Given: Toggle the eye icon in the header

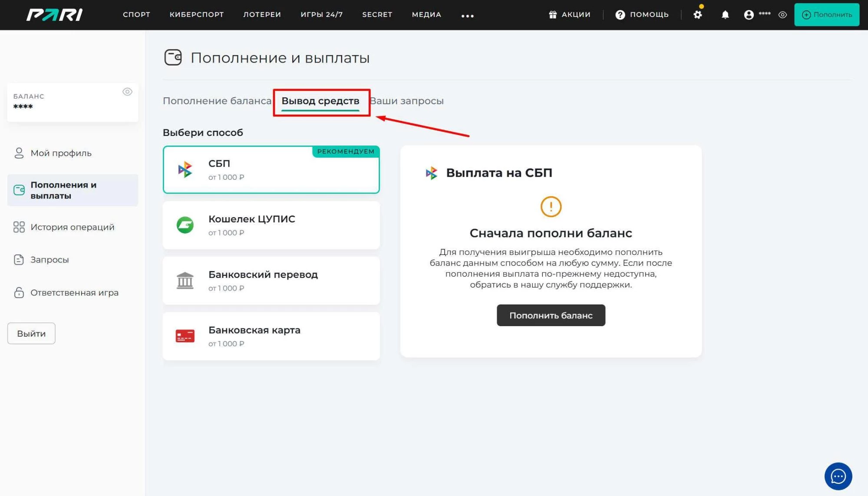Looking at the screenshot, I should point(783,14).
